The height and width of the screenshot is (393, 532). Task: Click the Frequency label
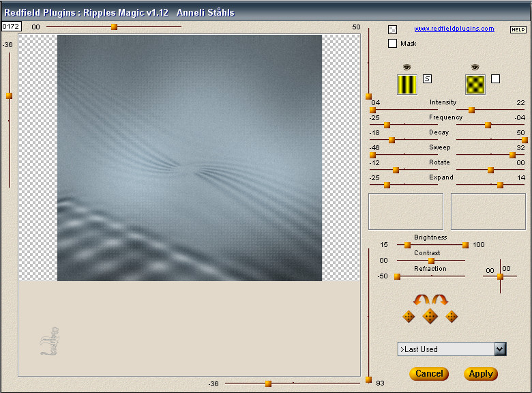445,117
